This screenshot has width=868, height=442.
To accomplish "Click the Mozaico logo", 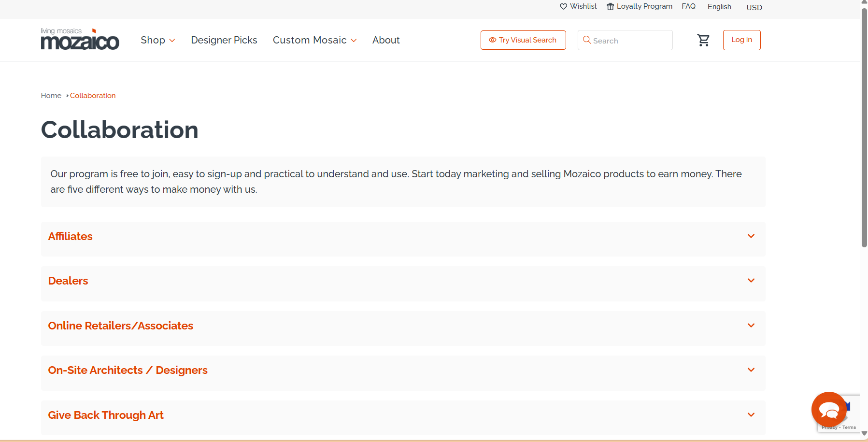I will pyautogui.click(x=80, y=39).
